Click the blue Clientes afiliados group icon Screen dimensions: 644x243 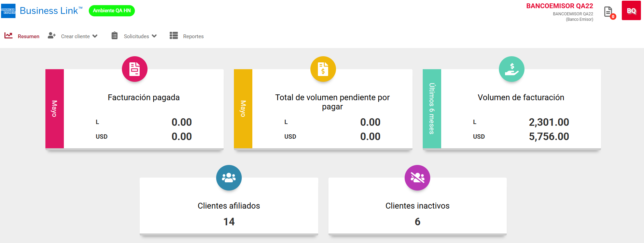[229, 178]
